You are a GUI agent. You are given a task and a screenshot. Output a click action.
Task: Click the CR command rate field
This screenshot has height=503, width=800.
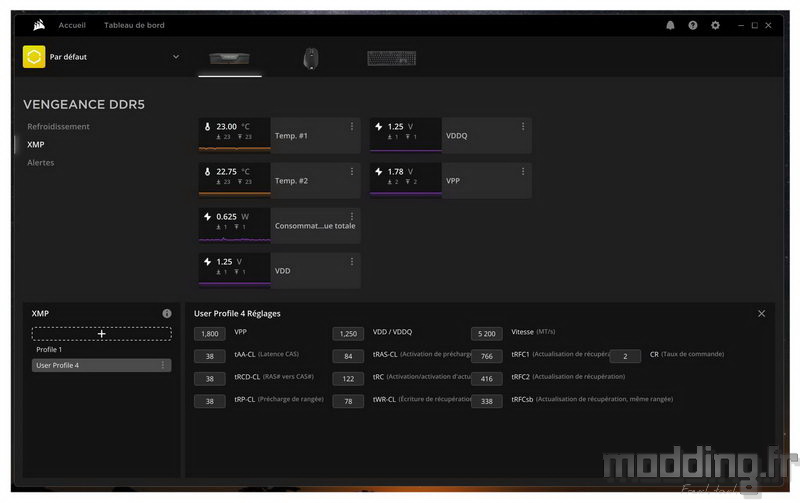tap(625, 356)
